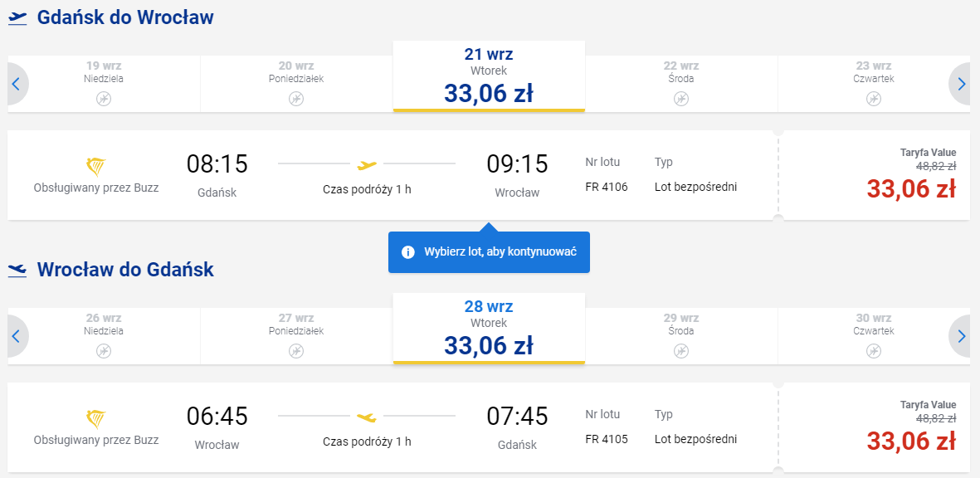The height and width of the screenshot is (478, 980).
Task: Click the departing plane icon beside Gdańsk do Wrocław
Action: click(17, 18)
